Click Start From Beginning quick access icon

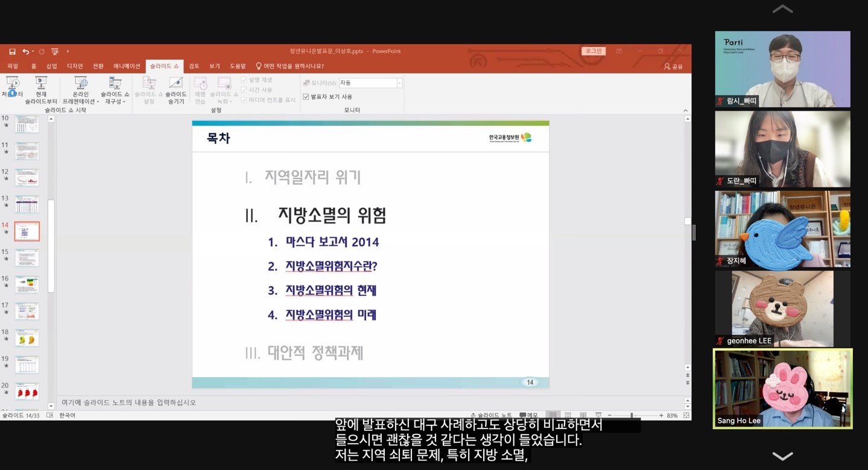[x=55, y=52]
